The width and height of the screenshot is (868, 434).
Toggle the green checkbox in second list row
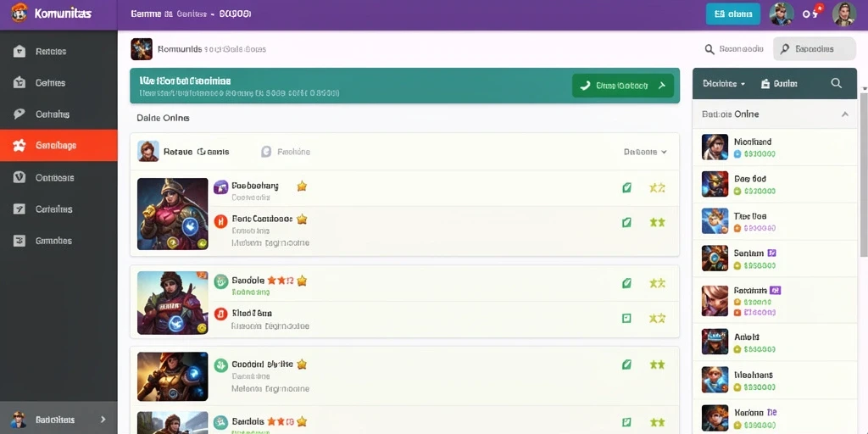[x=626, y=223]
